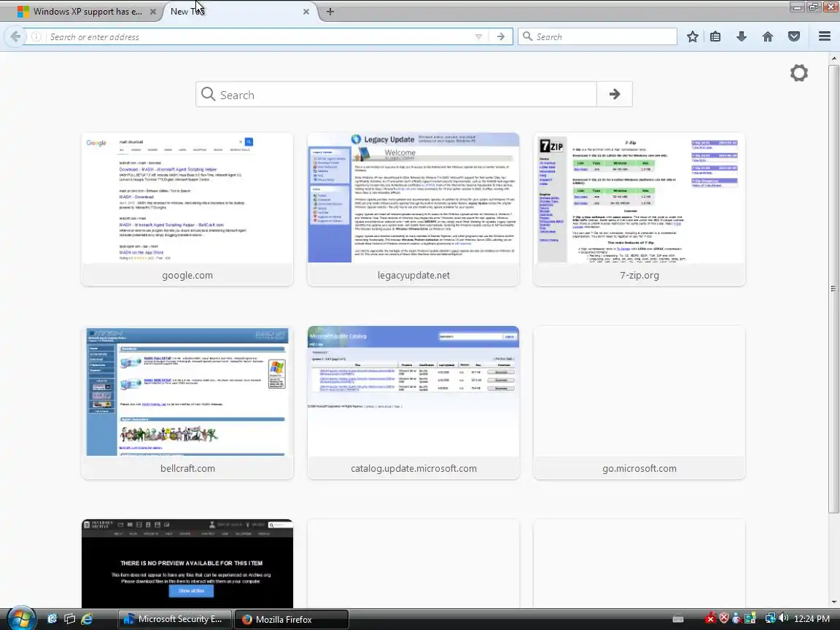840x630 pixels.
Task: Click the messenger person tray icon
Action: click(736, 619)
